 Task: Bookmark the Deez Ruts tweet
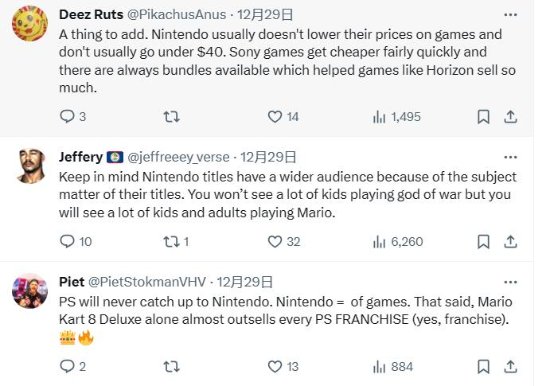483,117
